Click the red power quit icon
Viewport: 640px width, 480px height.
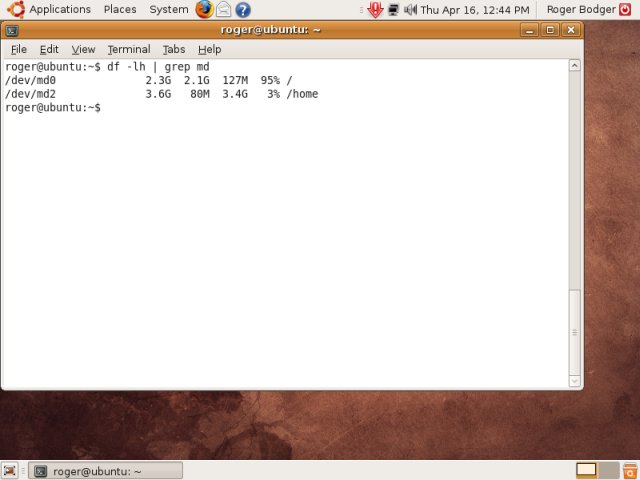coord(625,9)
